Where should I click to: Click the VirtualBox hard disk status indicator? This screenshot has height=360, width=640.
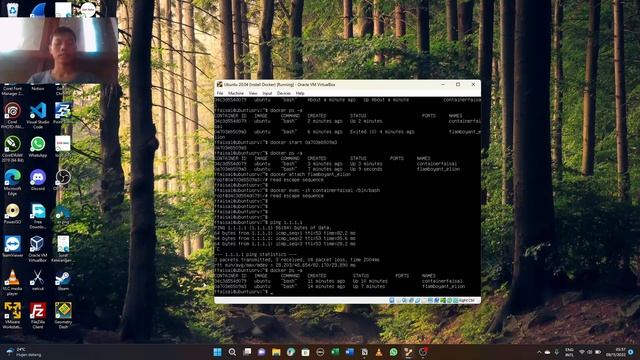pos(391,300)
